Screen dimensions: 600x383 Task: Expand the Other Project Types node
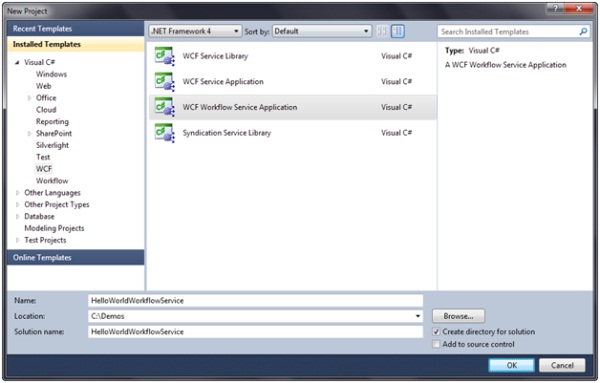[x=17, y=205]
